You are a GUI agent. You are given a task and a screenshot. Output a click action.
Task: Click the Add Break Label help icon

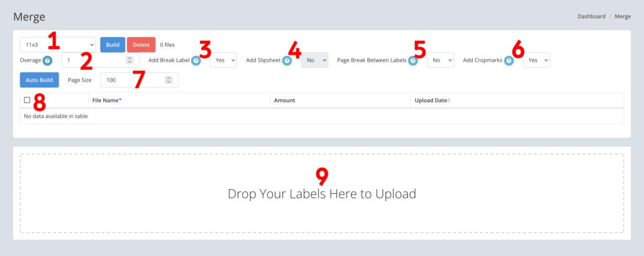(x=196, y=60)
